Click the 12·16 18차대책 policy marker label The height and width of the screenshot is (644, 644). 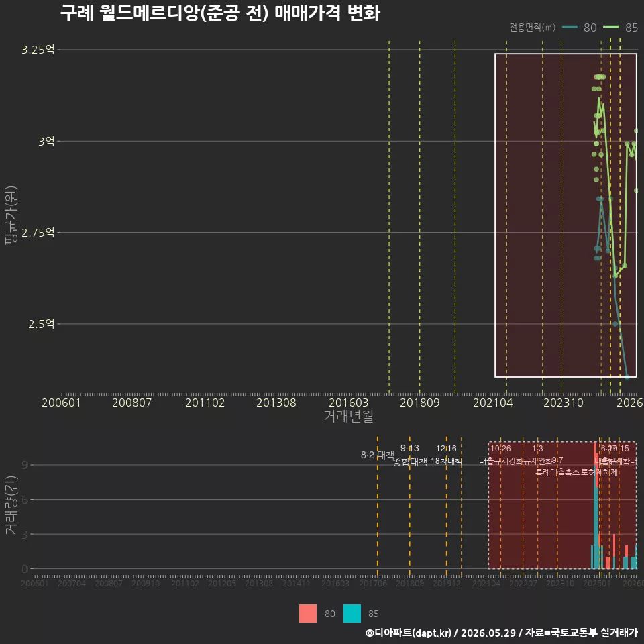pos(447,455)
